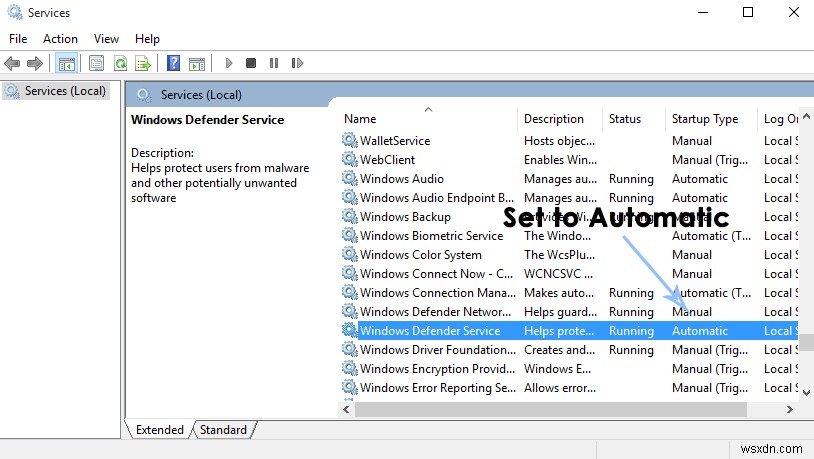Click Automatic startup type of Windows Defender Service
This screenshot has width=814, height=459.
coord(700,331)
